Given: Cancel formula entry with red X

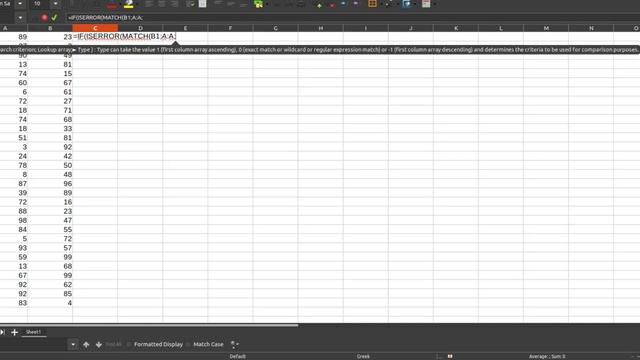Looking at the screenshot, I should point(44,18).
